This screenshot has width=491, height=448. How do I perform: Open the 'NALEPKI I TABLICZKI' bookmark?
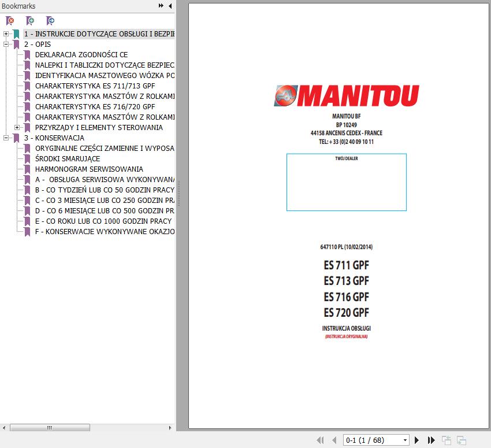(105, 65)
